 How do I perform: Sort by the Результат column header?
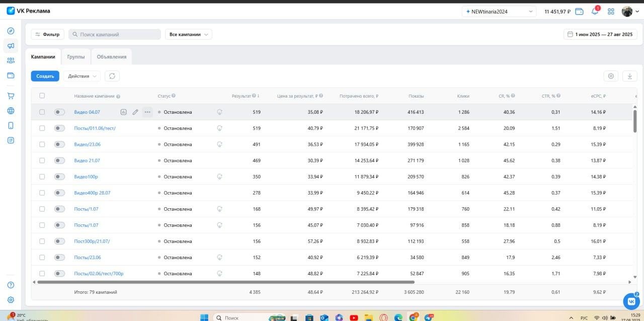pos(246,96)
